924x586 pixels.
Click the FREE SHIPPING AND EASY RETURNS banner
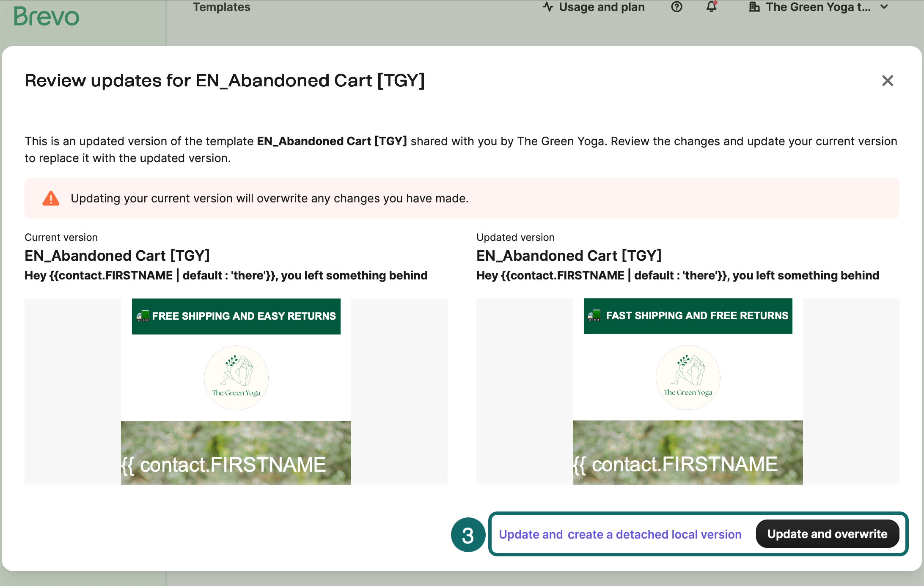pyautogui.click(x=244, y=316)
